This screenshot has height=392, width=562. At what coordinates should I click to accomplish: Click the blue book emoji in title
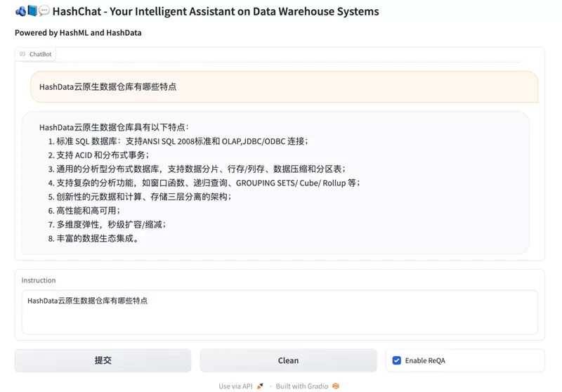tap(32, 11)
